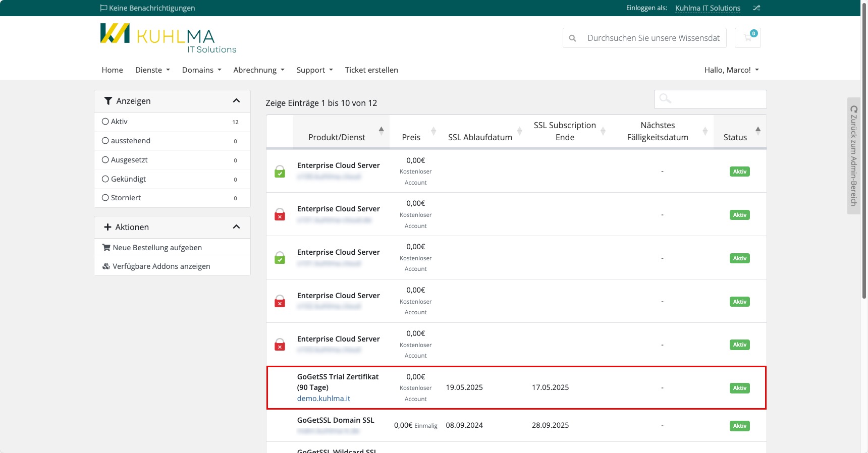Open the Support dropdown menu

tap(315, 70)
